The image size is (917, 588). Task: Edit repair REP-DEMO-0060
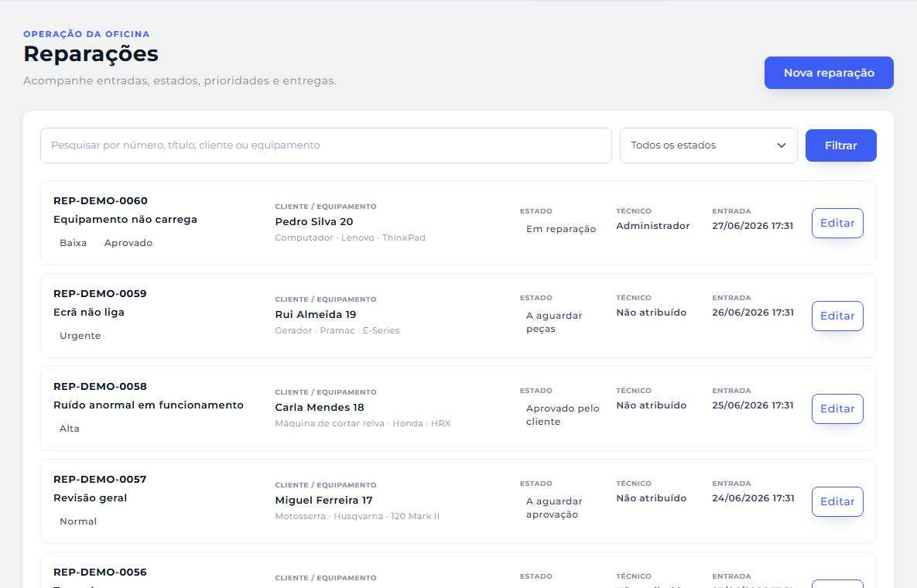(x=837, y=224)
